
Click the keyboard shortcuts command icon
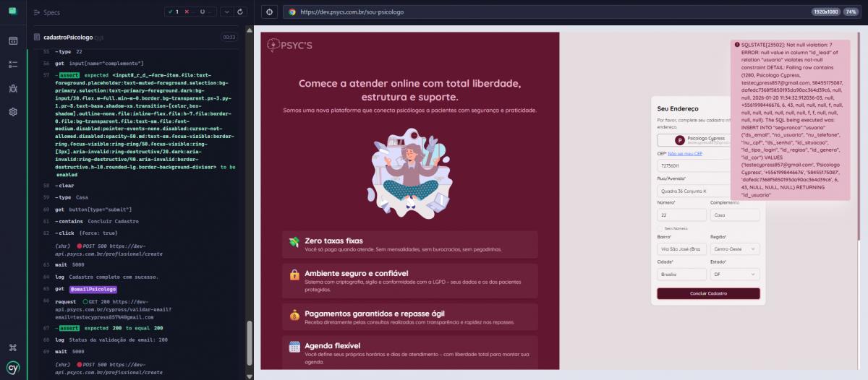click(x=13, y=347)
